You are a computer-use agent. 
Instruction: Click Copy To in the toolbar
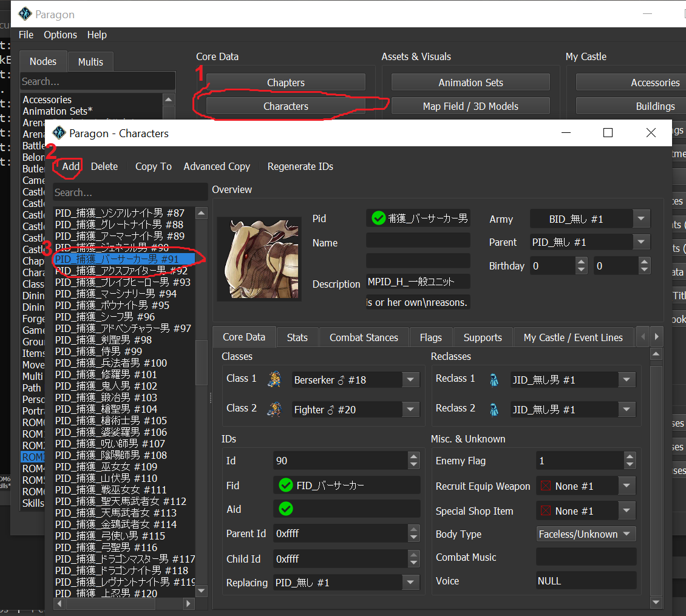pyautogui.click(x=153, y=166)
